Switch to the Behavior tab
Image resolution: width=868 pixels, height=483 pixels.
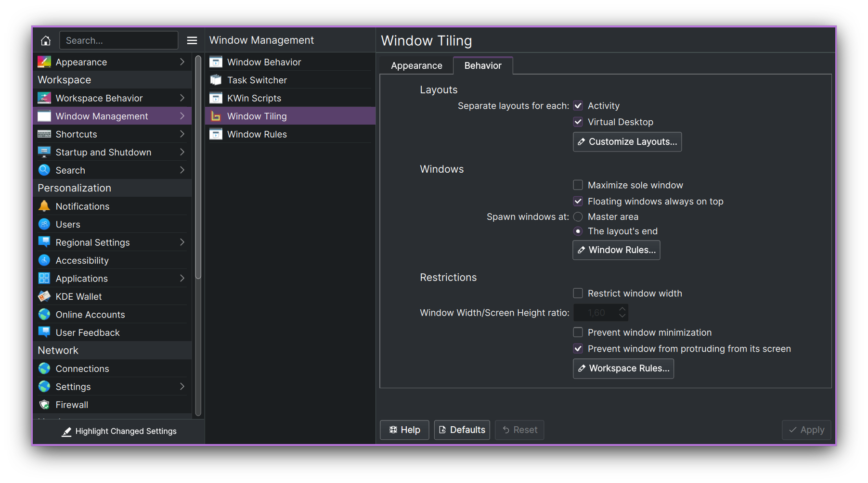click(483, 66)
